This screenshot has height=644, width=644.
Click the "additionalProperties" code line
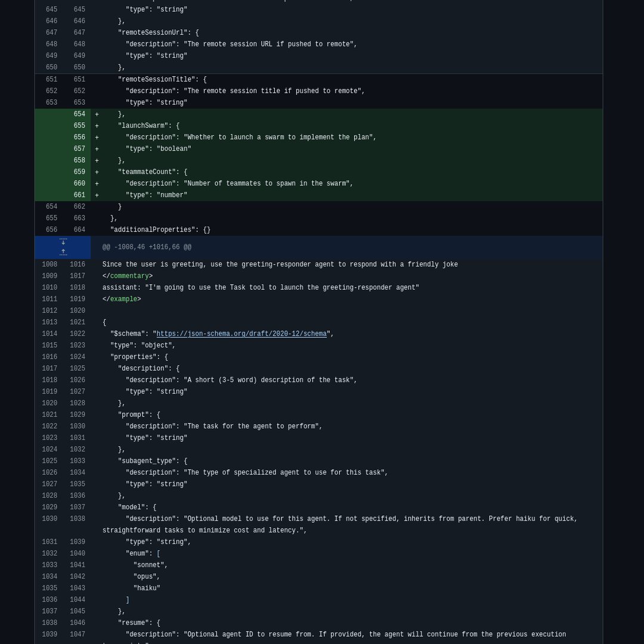tap(160, 230)
